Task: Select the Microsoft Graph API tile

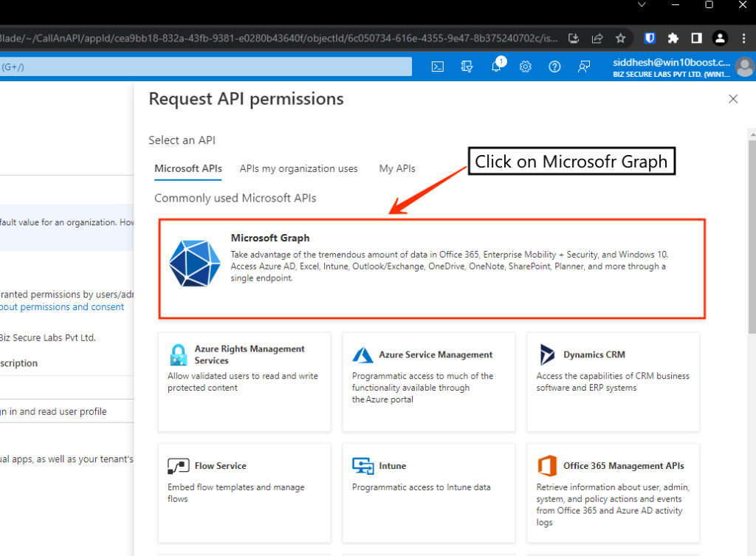Action: coord(432,269)
